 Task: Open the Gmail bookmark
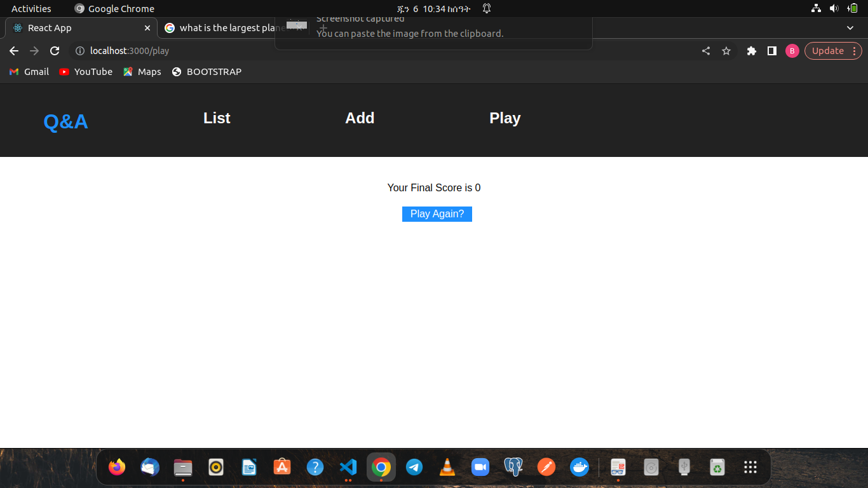pos(29,72)
